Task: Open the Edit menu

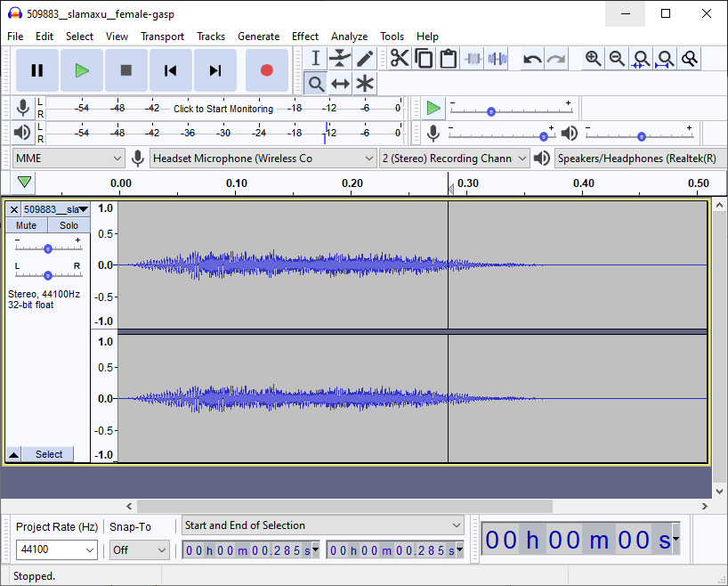Action: point(44,37)
